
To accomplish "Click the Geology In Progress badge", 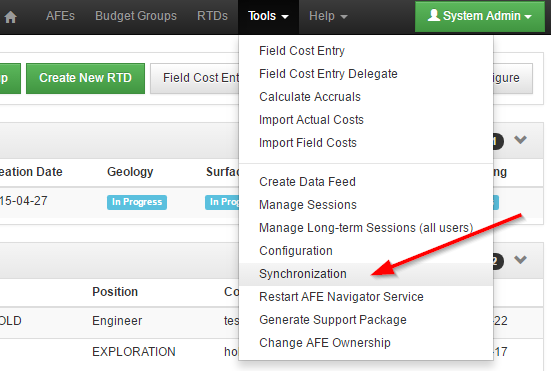I will pyautogui.click(x=137, y=202).
